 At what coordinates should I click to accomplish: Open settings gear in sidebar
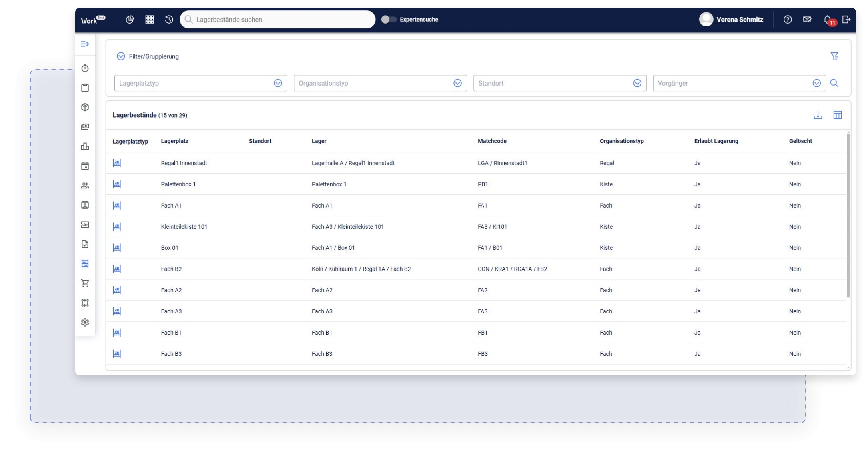coord(85,322)
